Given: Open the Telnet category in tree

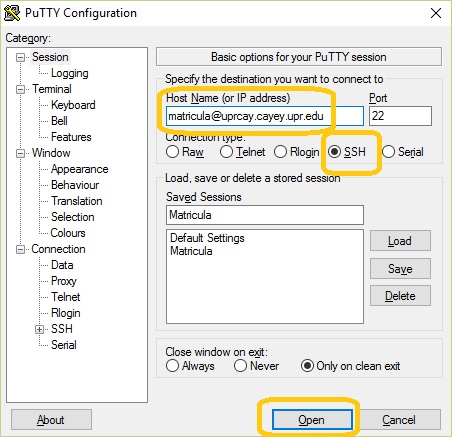Looking at the screenshot, I should (x=66, y=297).
